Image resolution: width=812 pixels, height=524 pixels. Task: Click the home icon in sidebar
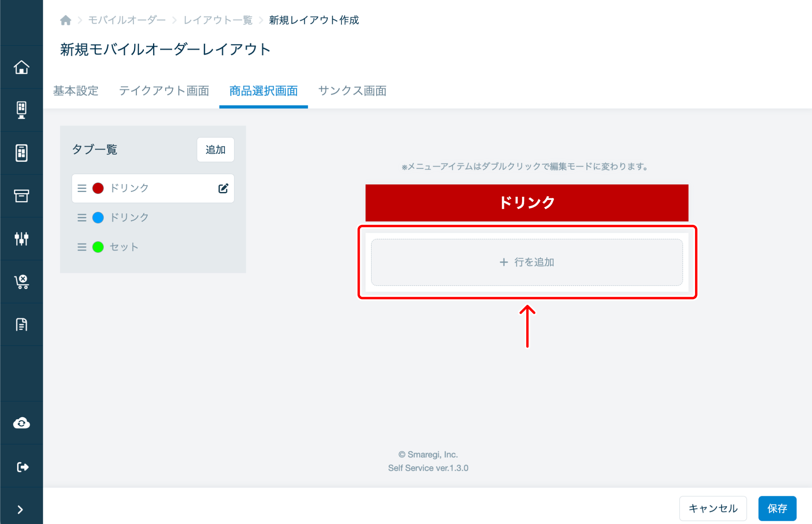coord(21,67)
